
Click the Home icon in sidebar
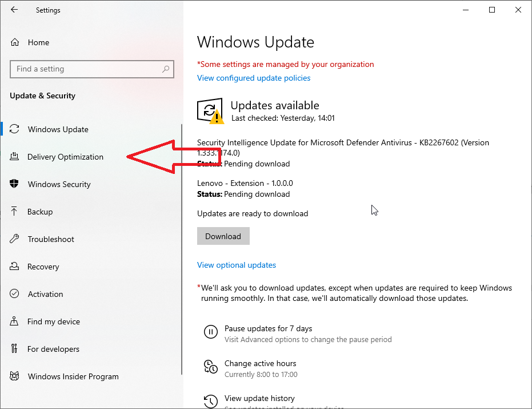point(15,42)
